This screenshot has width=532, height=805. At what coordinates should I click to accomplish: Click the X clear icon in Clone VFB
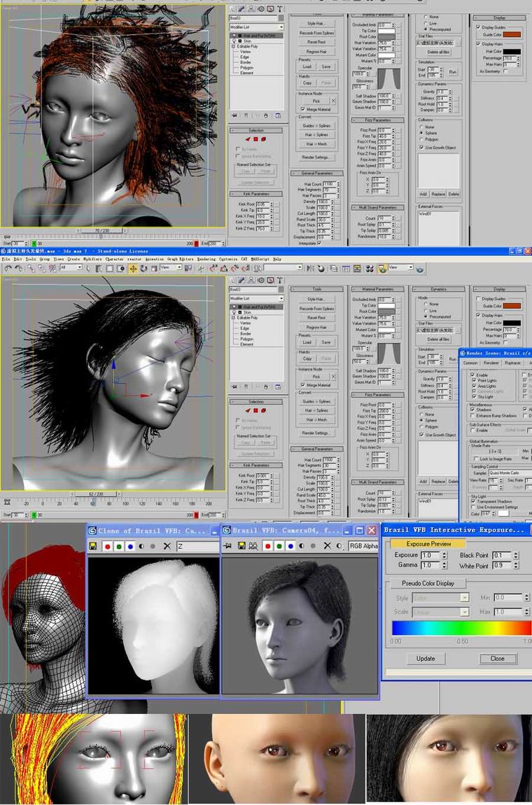[167, 546]
